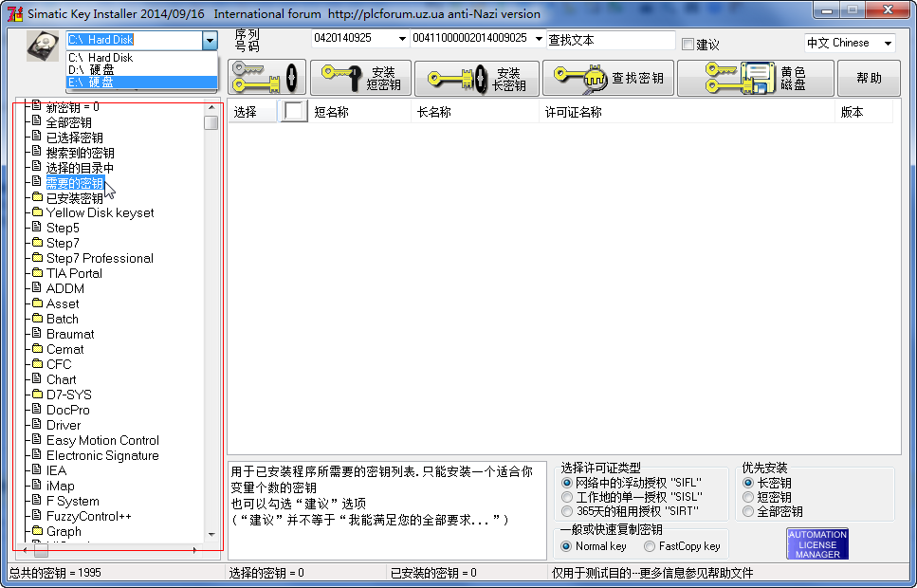Select F System tree item
The image size is (917, 588).
pyautogui.click(x=72, y=501)
